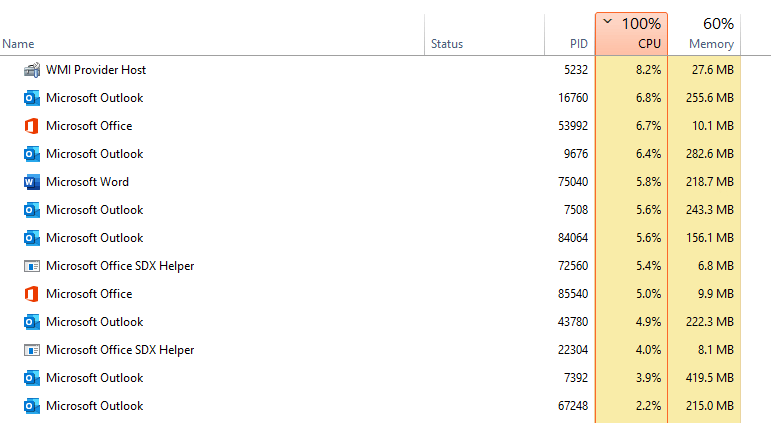Click the Outlook icon for PID 9676

32,154
